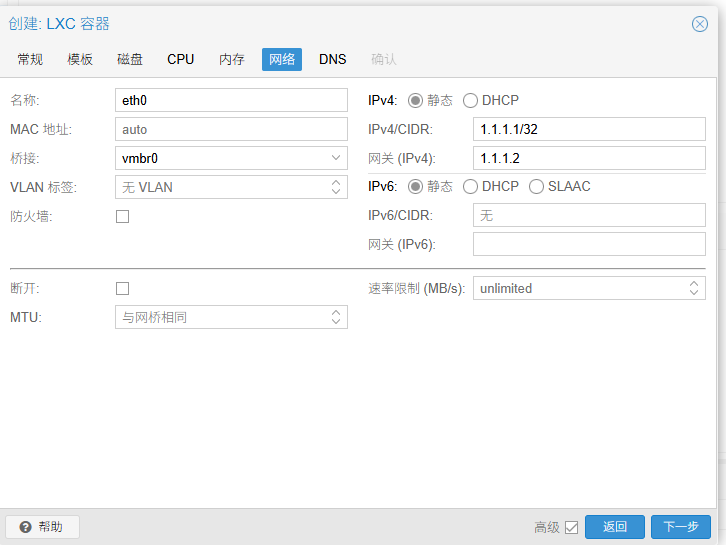Viewport: 726px width, 545px height.
Task: Close the Create LXC container dialog
Action: pyautogui.click(x=700, y=24)
